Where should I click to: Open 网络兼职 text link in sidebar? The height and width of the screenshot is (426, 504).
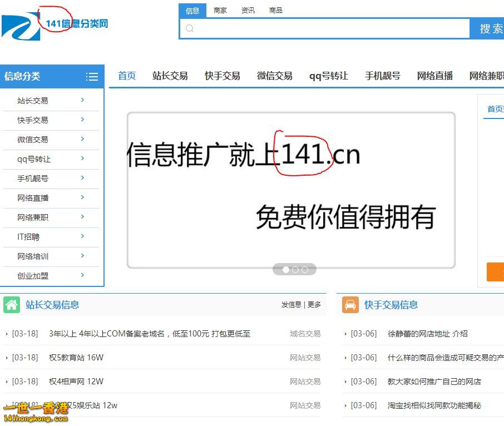[33, 217]
